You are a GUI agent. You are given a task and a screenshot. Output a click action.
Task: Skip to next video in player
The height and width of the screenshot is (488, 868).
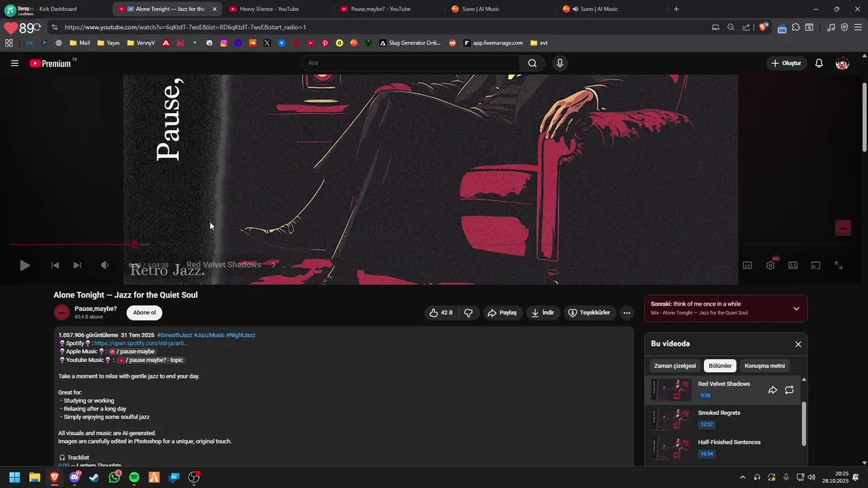click(77, 265)
